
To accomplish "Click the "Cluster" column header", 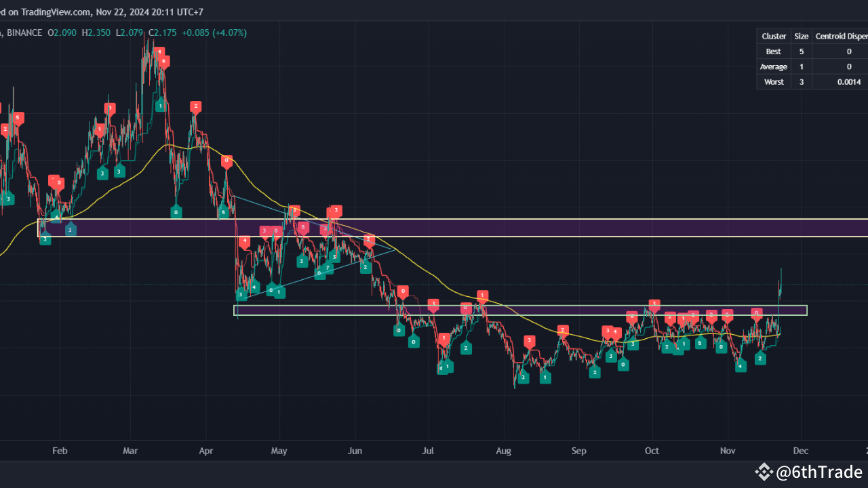I will coord(773,36).
